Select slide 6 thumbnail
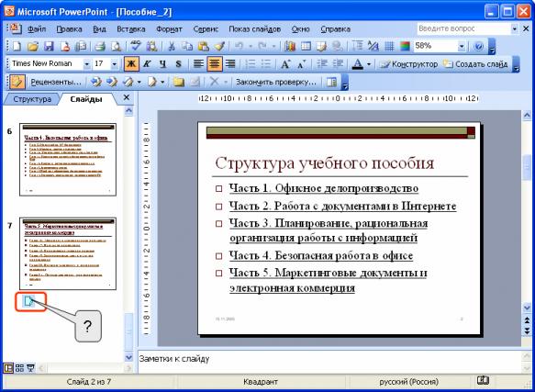 (x=68, y=160)
